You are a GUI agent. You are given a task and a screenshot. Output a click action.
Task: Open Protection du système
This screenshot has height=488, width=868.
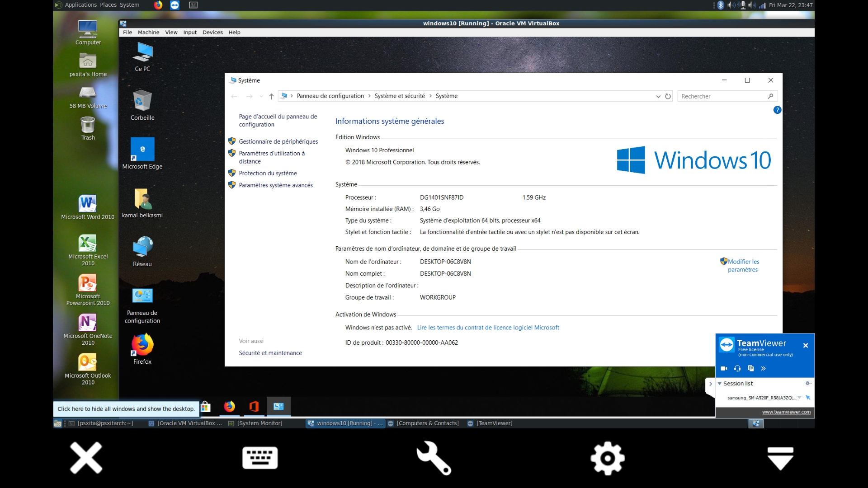point(268,173)
